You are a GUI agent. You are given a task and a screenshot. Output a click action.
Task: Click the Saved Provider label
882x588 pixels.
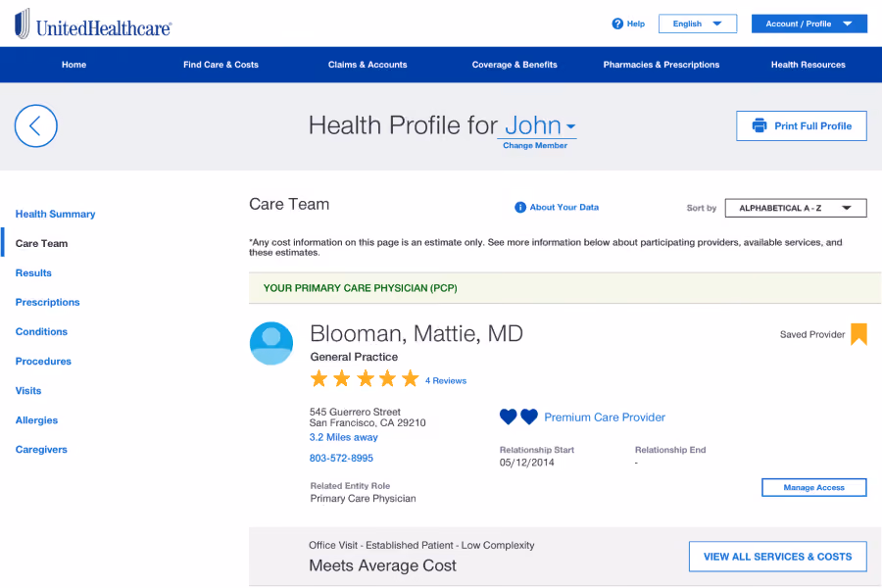(x=812, y=334)
